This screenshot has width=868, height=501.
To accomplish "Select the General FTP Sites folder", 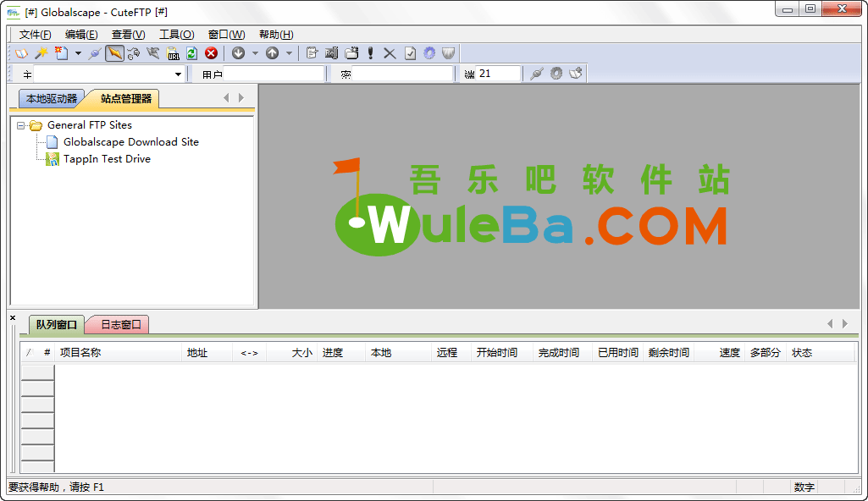I will click(89, 125).
